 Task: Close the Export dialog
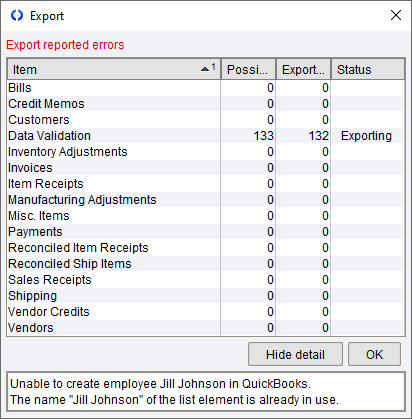point(396,15)
